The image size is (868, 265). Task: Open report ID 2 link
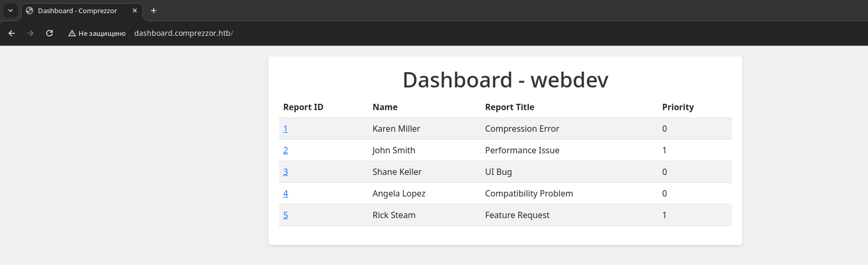pyautogui.click(x=285, y=150)
